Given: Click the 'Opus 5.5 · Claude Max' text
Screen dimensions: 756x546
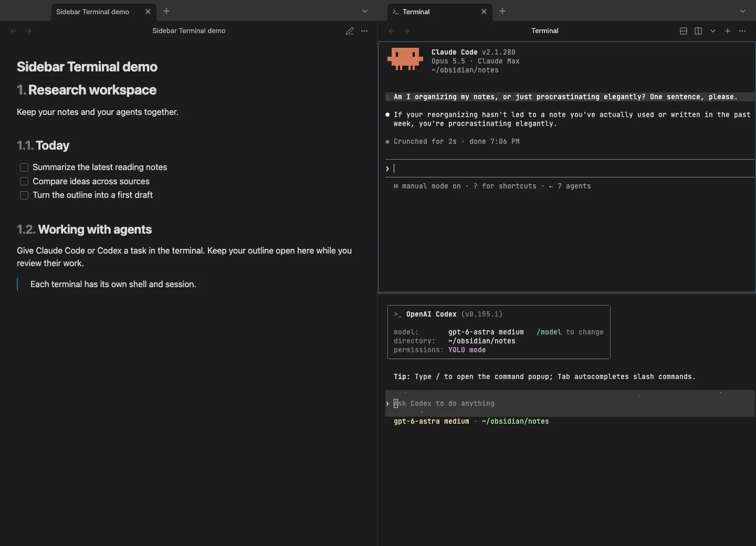Looking at the screenshot, I should point(476,61).
